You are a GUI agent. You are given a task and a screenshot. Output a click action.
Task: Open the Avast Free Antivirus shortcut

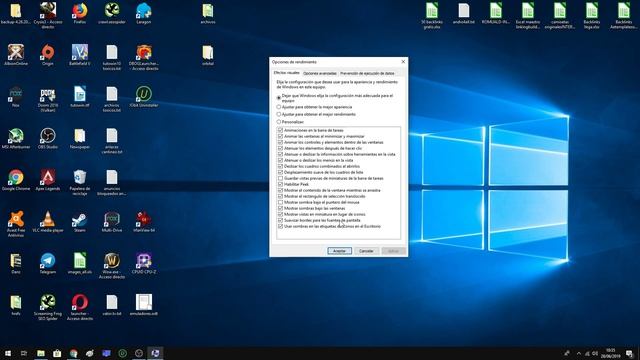click(16, 224)
